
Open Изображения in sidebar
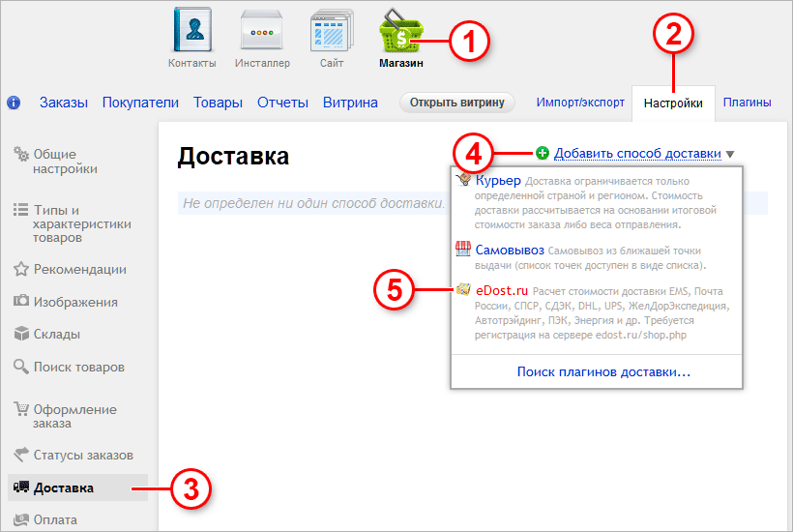coord(75,302)
